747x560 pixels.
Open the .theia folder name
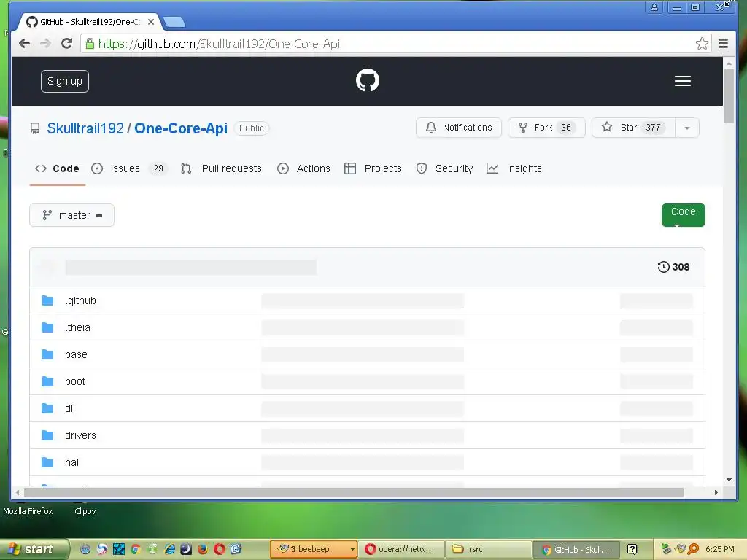(x=78, y=327)
